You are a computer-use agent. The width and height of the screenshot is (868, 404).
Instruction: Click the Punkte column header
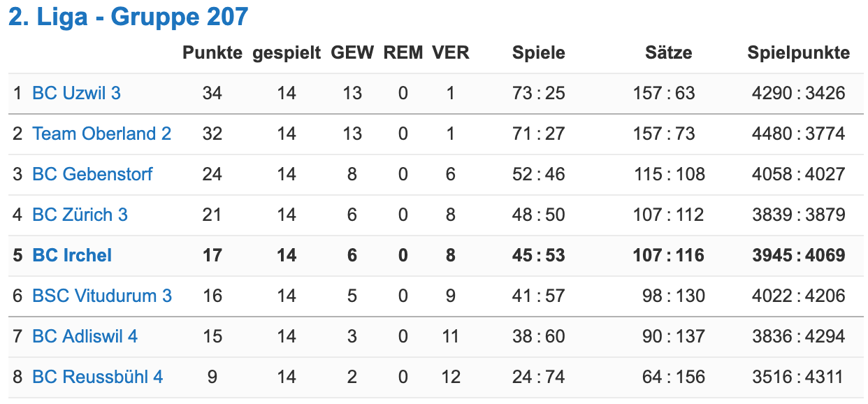point(212,52)
